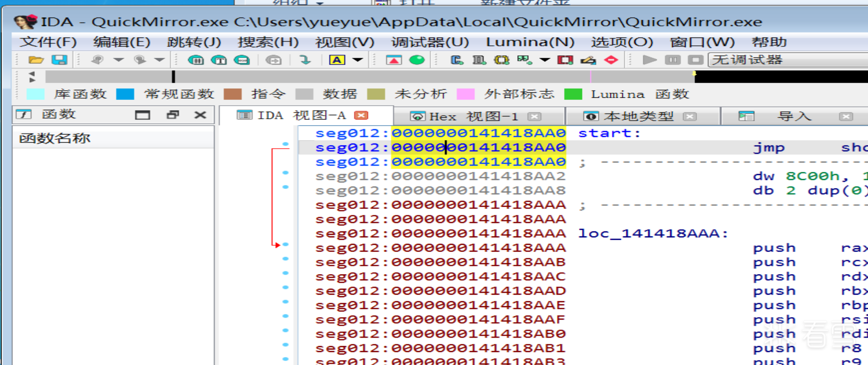Click the teal down-arrow jump icon
The height and width of the screenshot is (365, 868).
[x=305, y=60]
